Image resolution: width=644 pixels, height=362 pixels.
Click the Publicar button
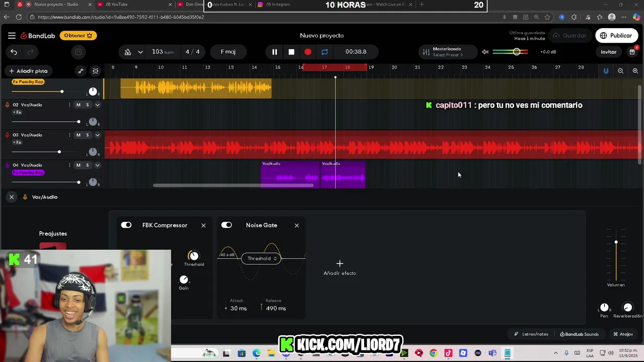616,36
